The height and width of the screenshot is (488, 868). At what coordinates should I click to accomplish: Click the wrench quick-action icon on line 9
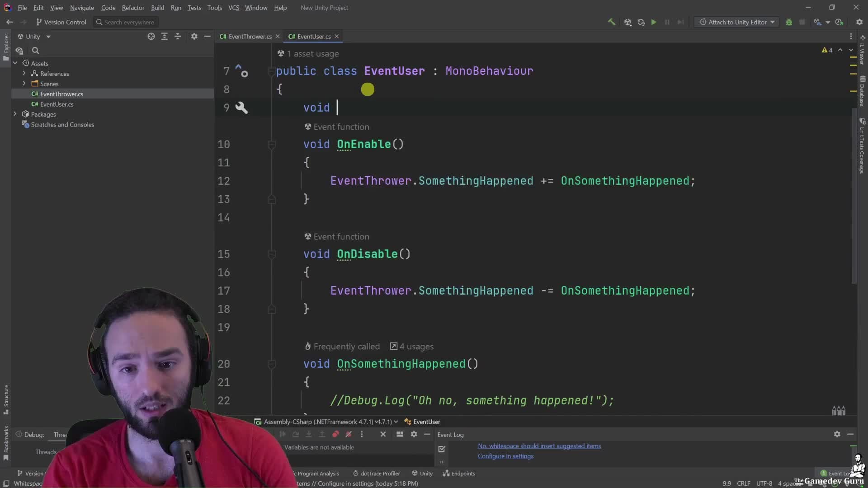(x=241, y=108)
